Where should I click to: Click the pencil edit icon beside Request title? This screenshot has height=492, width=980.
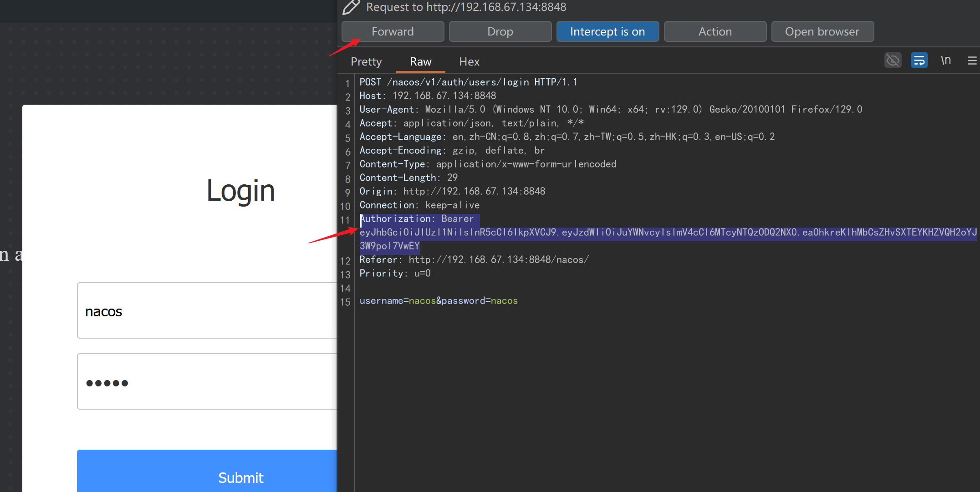point(351,7)
